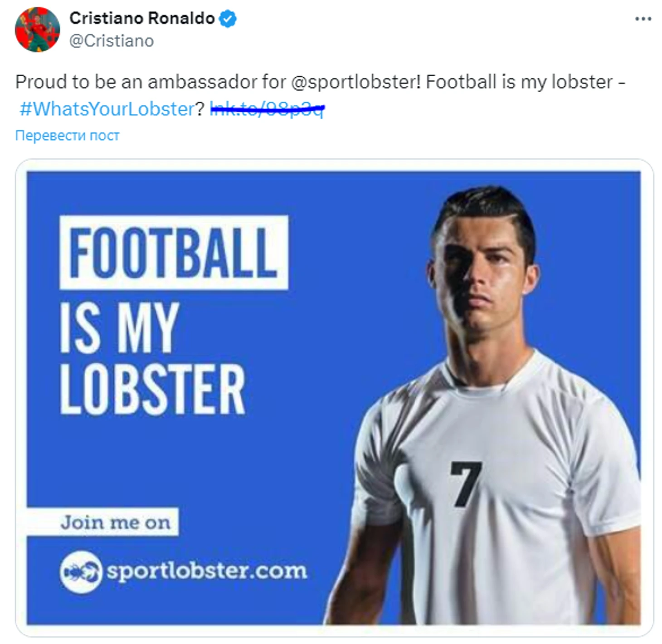Click Перевести пост to translate the post
This screenshot has height=644, width=662.
67,135
